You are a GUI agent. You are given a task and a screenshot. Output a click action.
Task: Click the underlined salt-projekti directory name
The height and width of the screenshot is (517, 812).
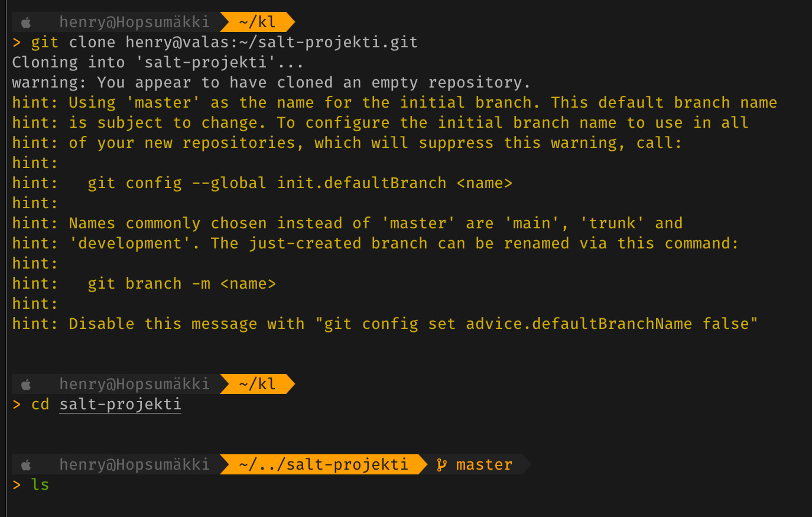pos(120,405)
